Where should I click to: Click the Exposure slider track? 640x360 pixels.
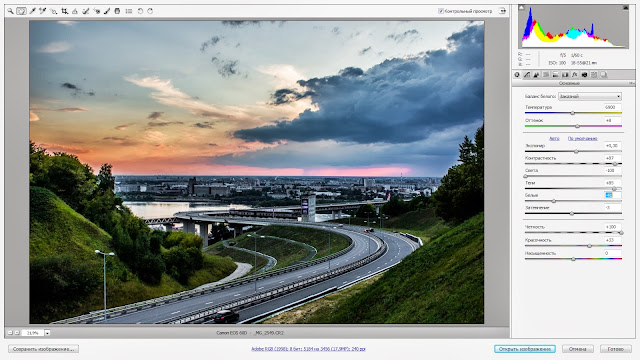click(573, 151)
